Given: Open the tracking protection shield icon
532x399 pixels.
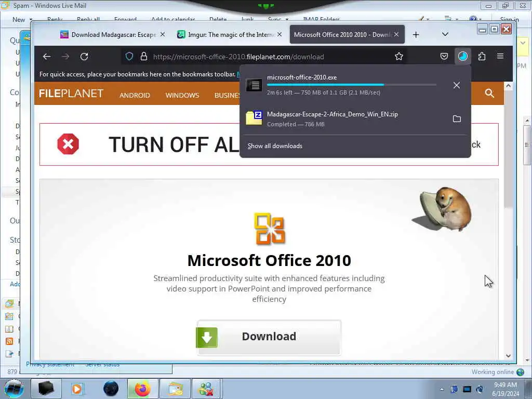Looking at the screenshot, I should pos(129,56).
